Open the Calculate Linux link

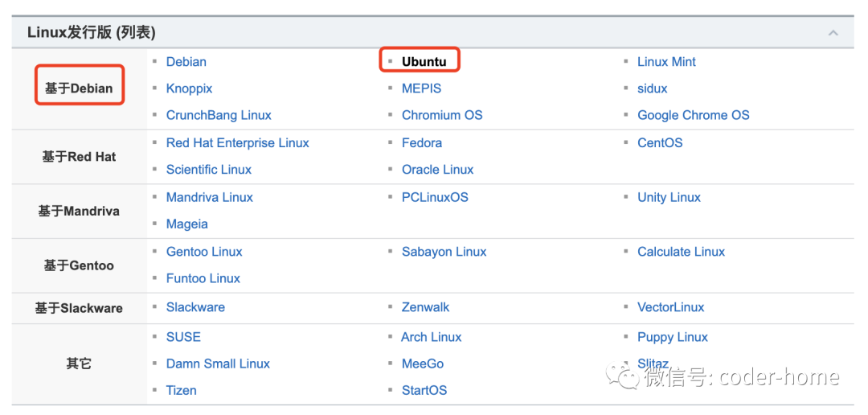pos(681,252)
